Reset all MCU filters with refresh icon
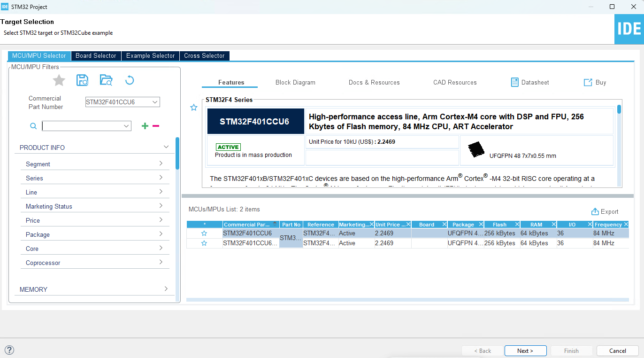 pyautogui.click(x=130, y=80)
